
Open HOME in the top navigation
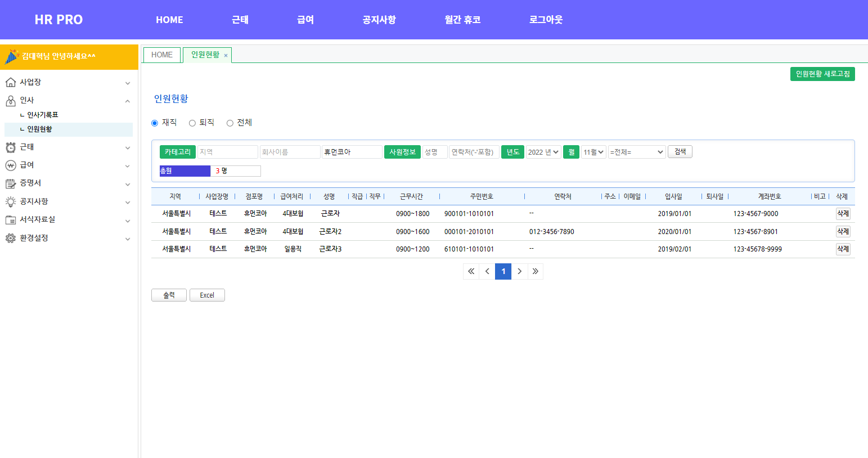pyautogui.click(x=169, y=20)
